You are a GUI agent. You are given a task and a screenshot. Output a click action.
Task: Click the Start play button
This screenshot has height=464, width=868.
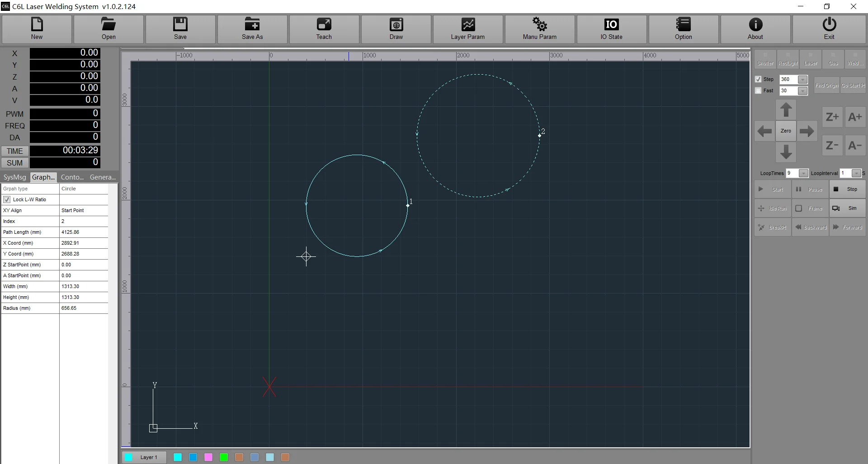pos(773,189)
